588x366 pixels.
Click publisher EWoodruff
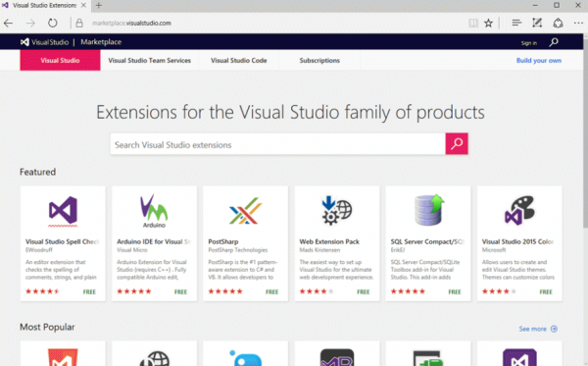point(39,250)
